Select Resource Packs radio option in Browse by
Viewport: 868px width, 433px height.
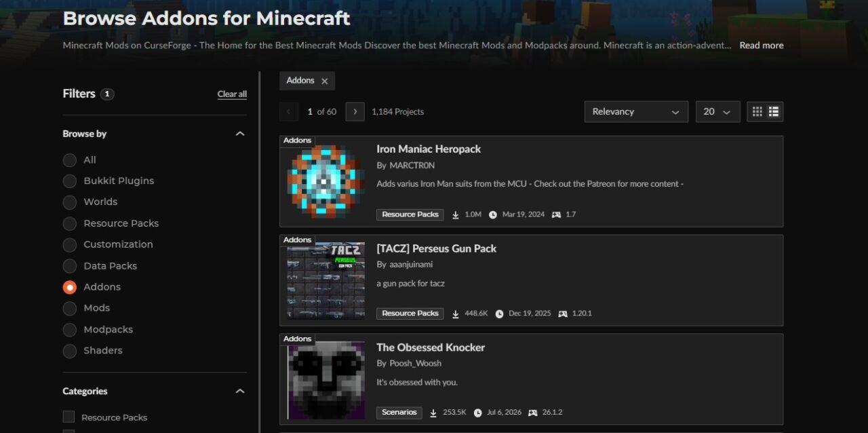[x=69, y=223]
